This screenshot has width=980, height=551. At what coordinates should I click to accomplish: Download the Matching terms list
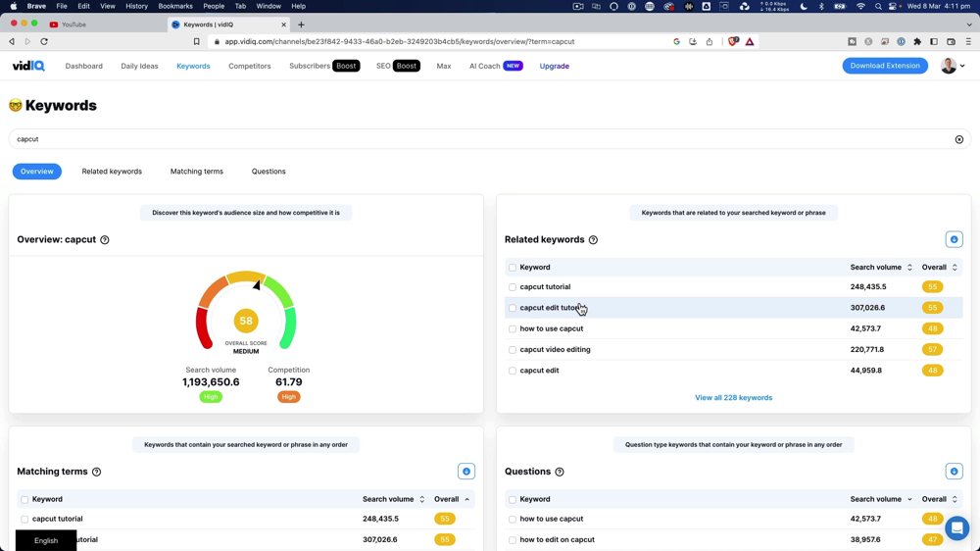tap(466, 472)
